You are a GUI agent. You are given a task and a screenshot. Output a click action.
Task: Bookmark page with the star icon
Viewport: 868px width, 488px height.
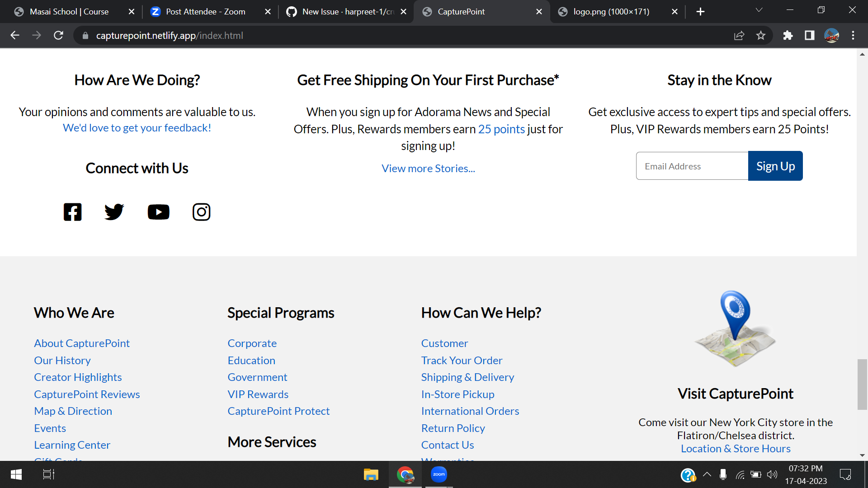tap(761, 35)
